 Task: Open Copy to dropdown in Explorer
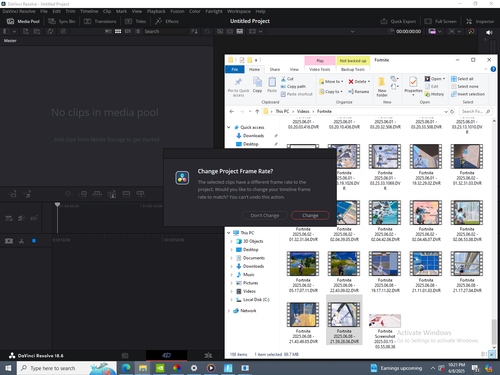tap(331, 91)
